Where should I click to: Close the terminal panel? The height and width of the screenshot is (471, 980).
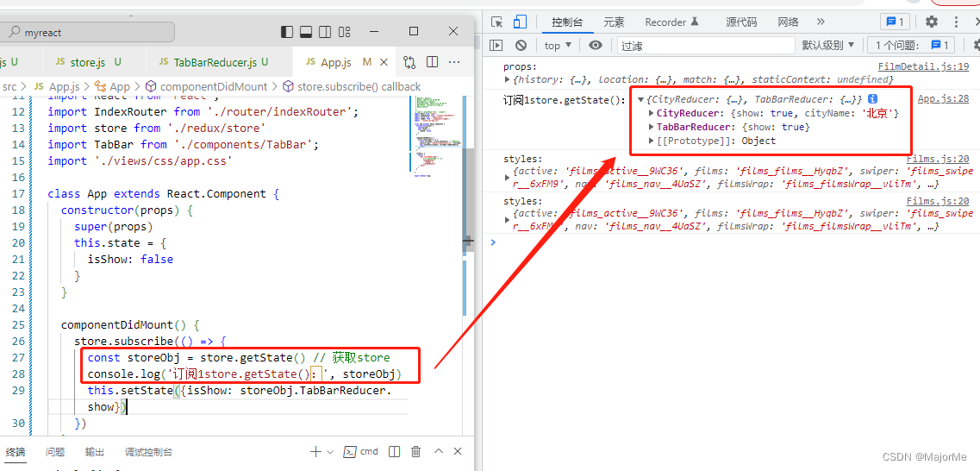click(459, 452)
